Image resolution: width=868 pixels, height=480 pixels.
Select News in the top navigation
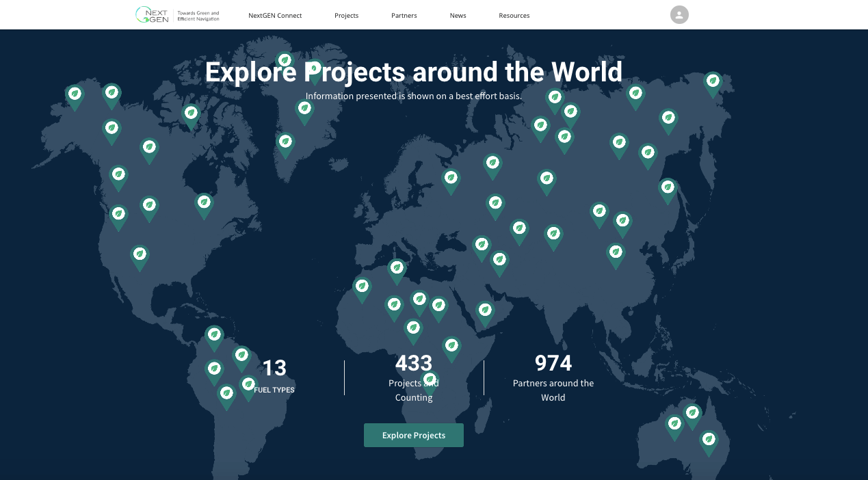click(458, 16)
